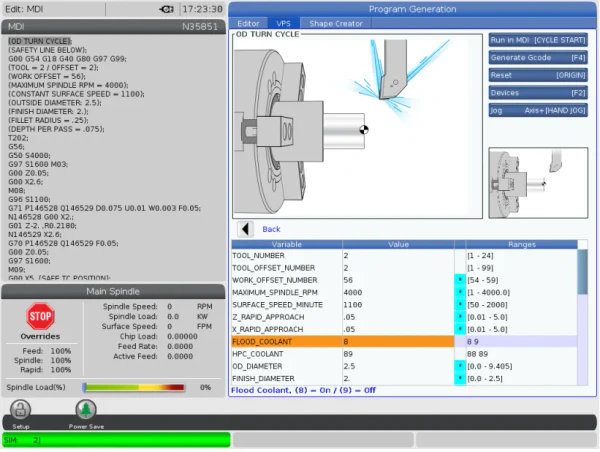Click the G50 S4000; code line

pos(29,155)
